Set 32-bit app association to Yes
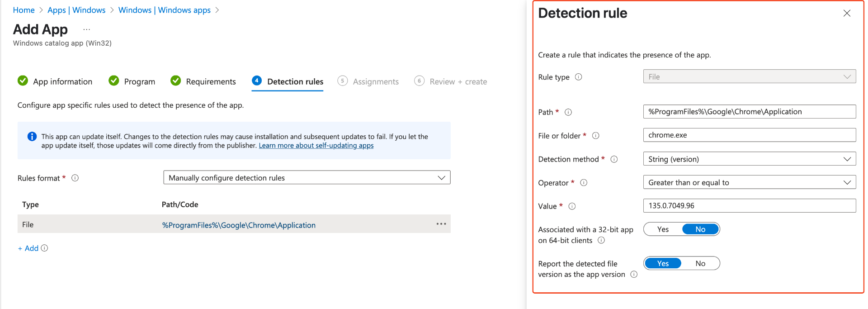The width and height of the screenshot is (868, 309). tap(663, 229)
